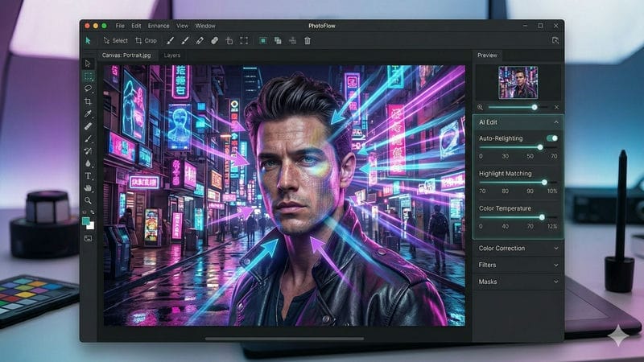Activate the Zoom magnifier tool
Viewport: 644px width, 362px height.
(89, 200)
